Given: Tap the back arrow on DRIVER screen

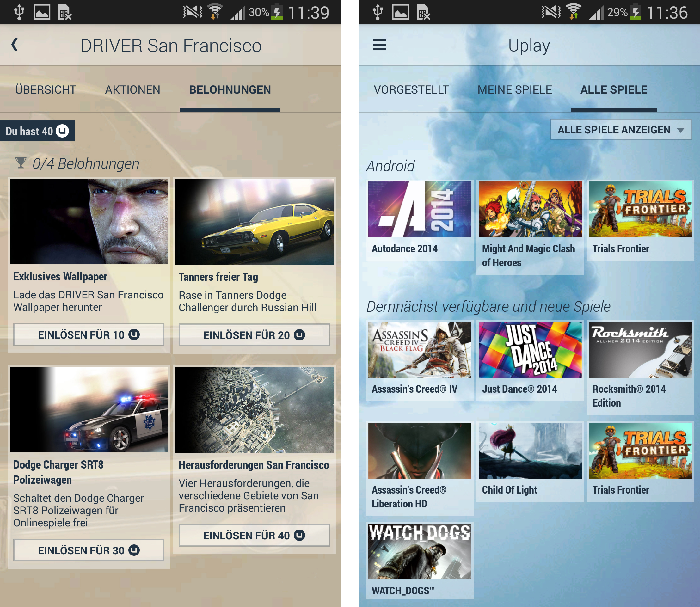Looking at the screenshot, I should click(15, 45).
